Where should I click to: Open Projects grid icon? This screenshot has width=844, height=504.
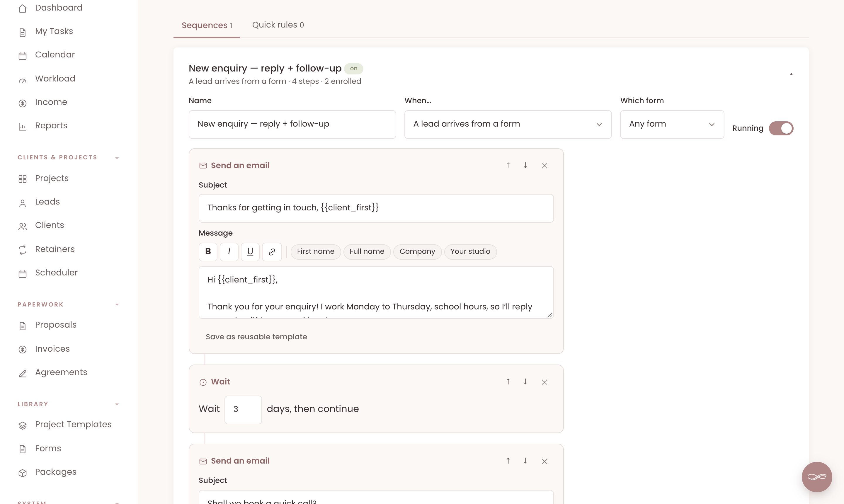pyautogui.click(x=22, y=179)
